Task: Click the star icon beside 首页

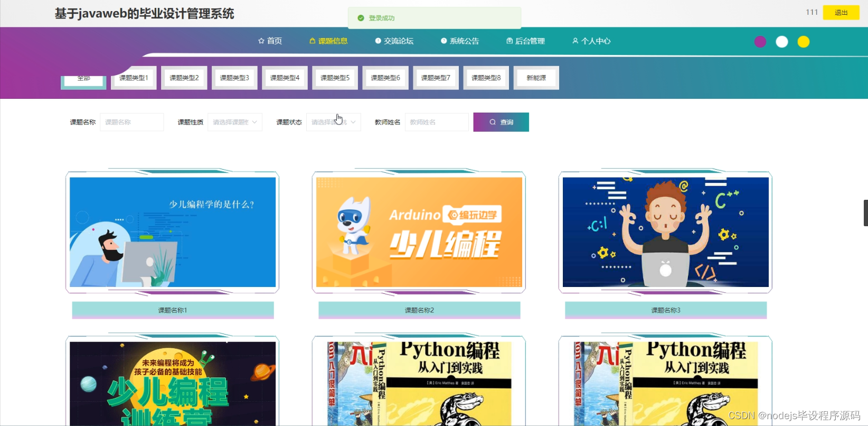Action: point(261,41)
